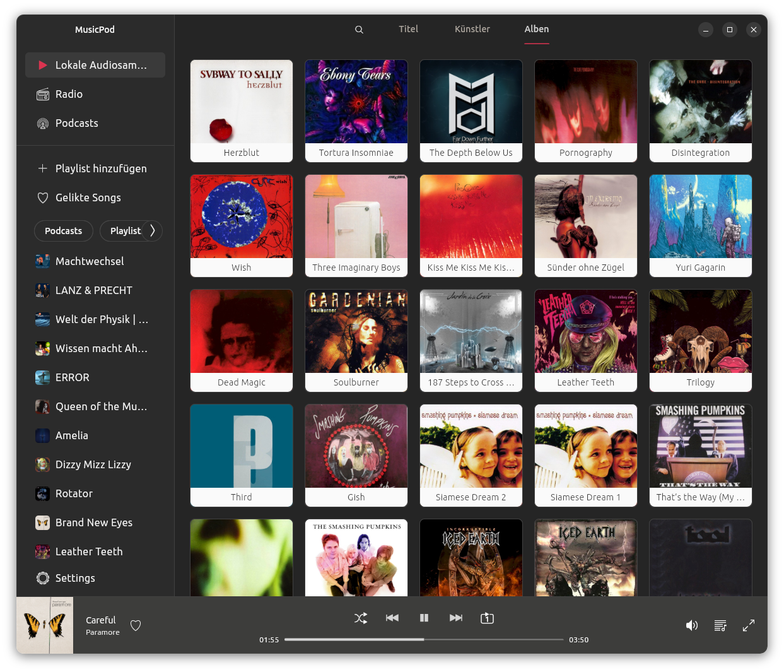Viewport: 784px width, 672px height.
Task: Open the Podcasts sidebar section
Action: click(x=95, y=123)
